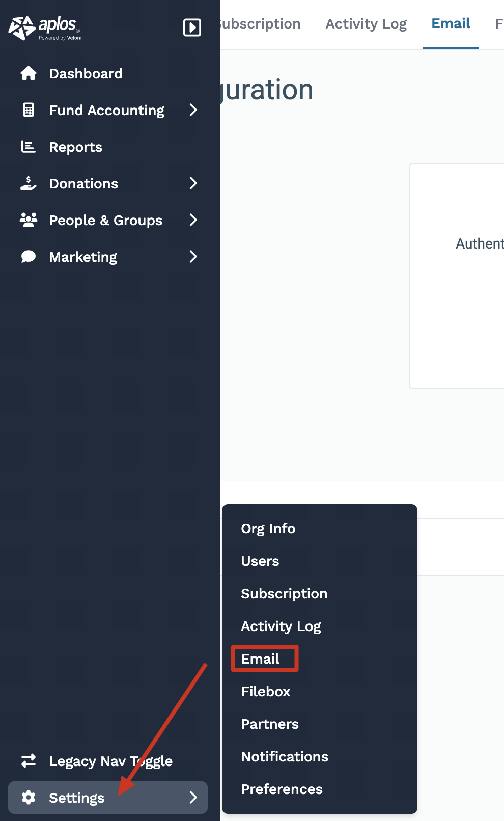Open Preferences from the Settings flyout
This screenshot has height=821, width=504.
point(282,789)
